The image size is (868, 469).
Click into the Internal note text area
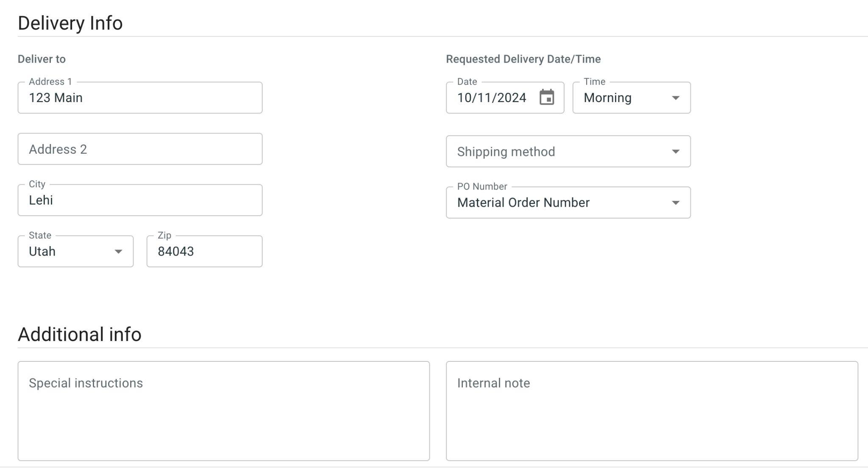(652, 411)
